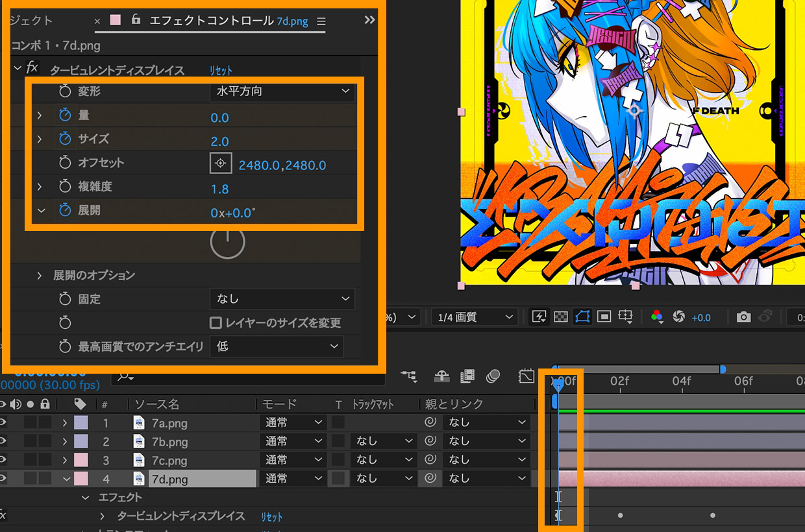This screenshot has width=805, height=532.
Task: Toggle the fx switch for タービュレントディスプレイス
Action: (32, 68)
